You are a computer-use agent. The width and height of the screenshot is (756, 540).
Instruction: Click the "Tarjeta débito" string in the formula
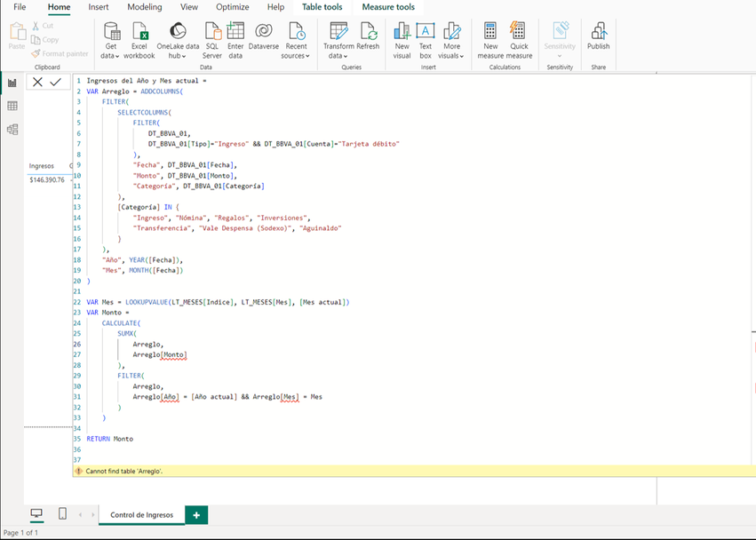tap(369, 144)
